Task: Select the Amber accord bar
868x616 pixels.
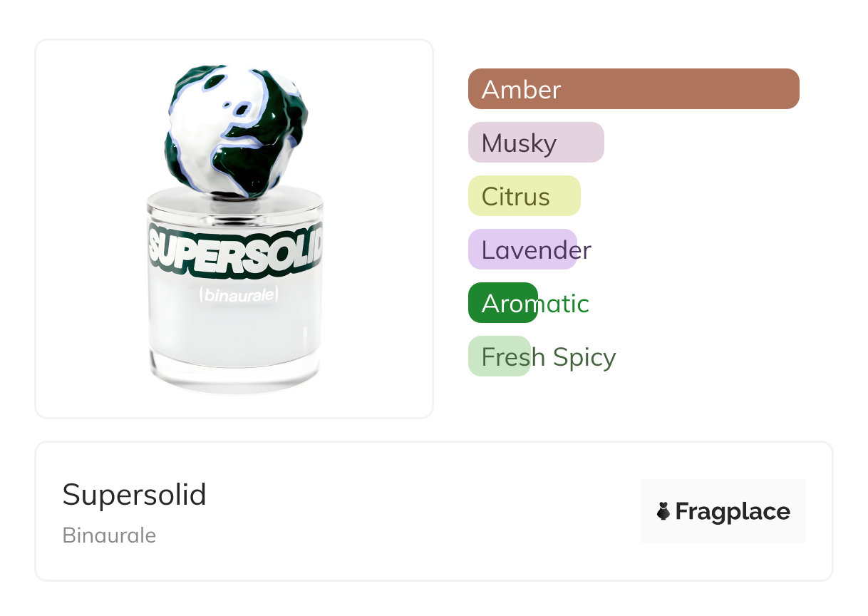Action: (x=634, y=89)
